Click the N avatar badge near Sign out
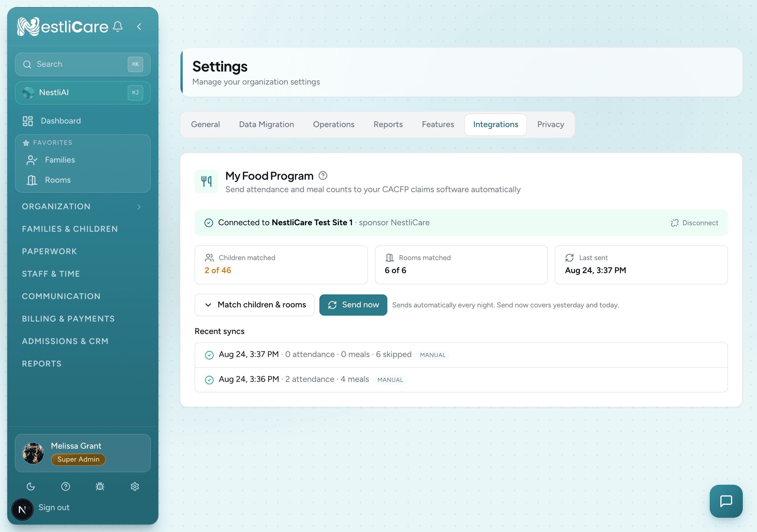Image resolution: width=757 pixels, height=532 pixels. [x=22, y=509]
